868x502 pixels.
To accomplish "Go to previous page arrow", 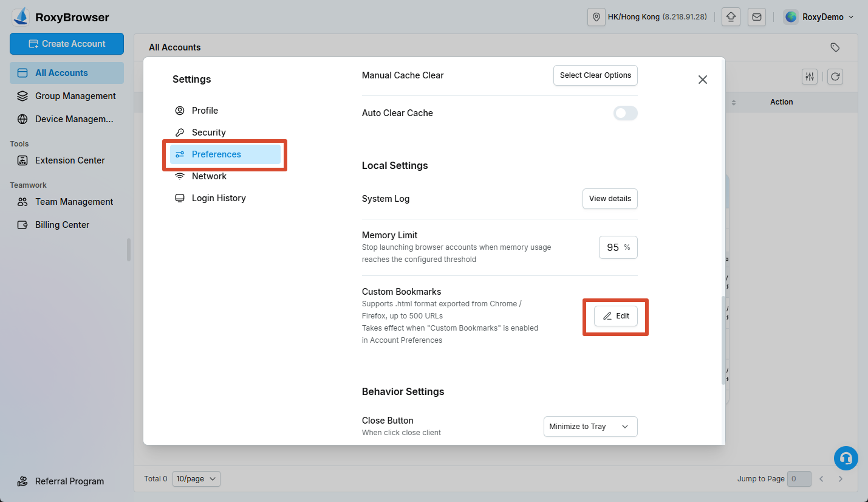I will point(821,479).
